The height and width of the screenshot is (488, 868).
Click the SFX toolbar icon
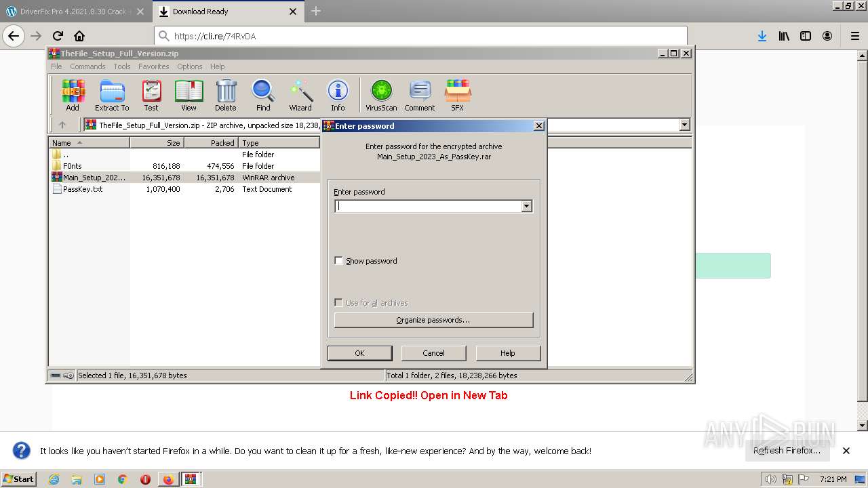tap(458, 95)
